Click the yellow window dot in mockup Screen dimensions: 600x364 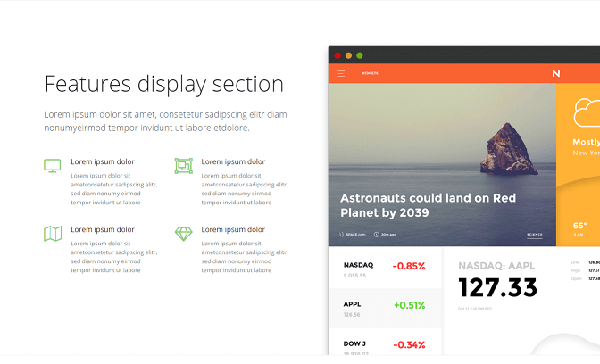pos(348,55)
